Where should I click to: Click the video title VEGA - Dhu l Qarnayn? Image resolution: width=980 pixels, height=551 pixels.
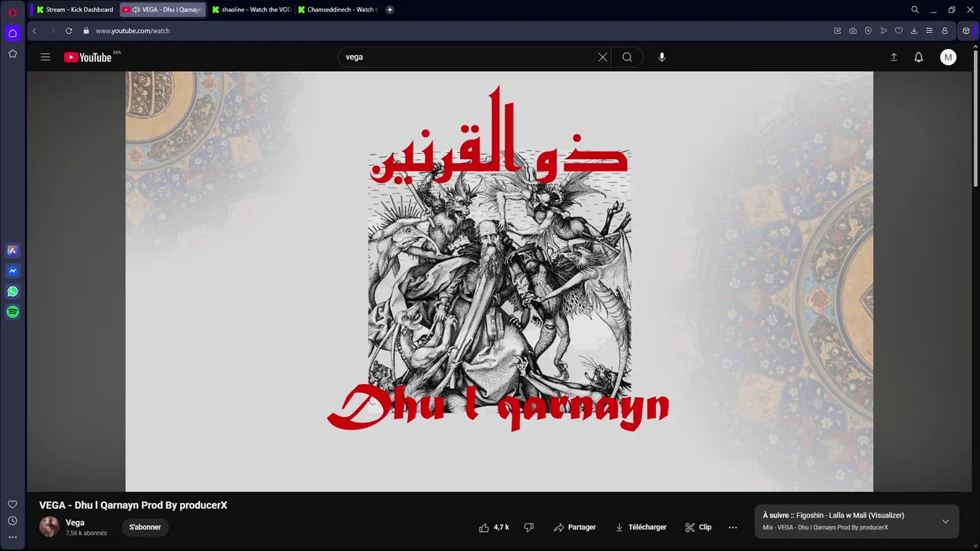click(x=133, y=505)
